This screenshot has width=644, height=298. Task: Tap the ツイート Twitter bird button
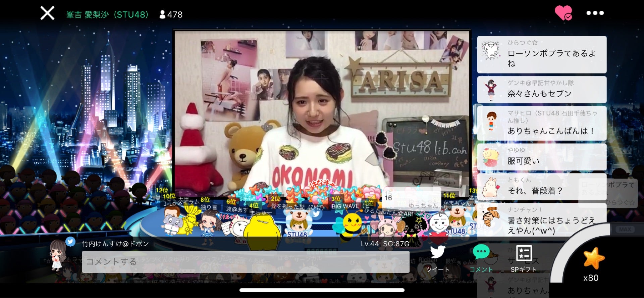point(437,258)
